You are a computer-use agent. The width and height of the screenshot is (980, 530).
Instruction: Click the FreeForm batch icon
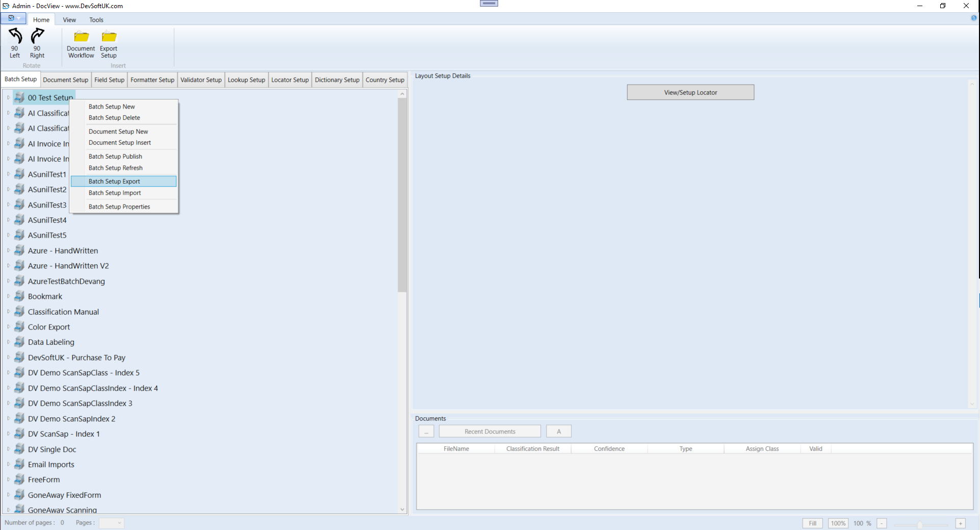pyautogui.click(x=19, y=479)
